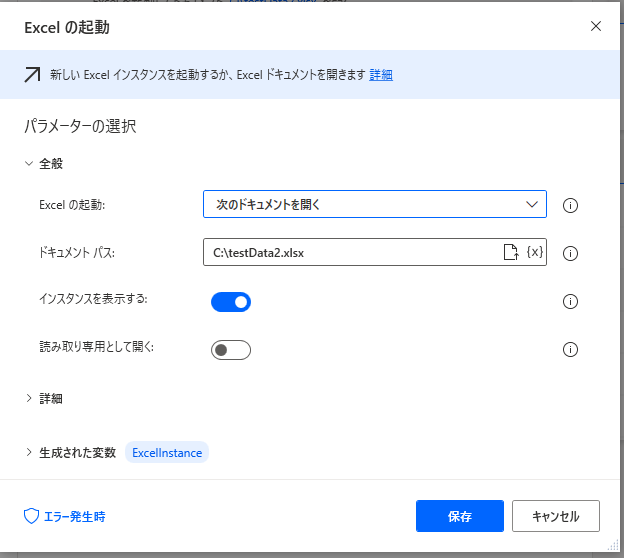Close the Excel の起動 dialog
Screen dimensions: 624x558
pos(596,26)
